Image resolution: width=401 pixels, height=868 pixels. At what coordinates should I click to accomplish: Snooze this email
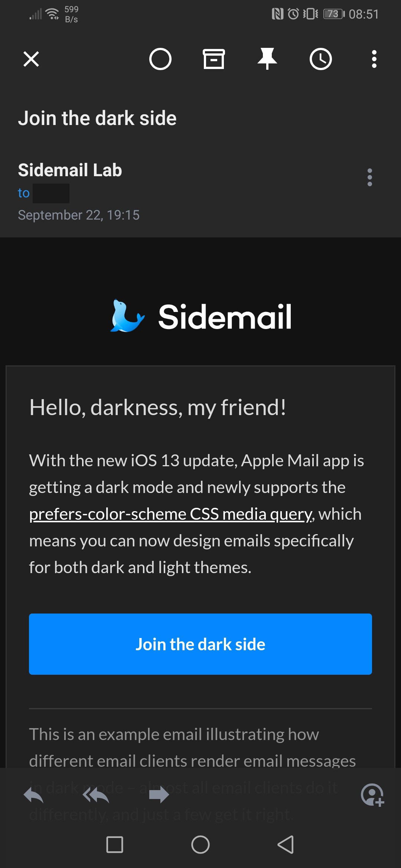(320, 59)
